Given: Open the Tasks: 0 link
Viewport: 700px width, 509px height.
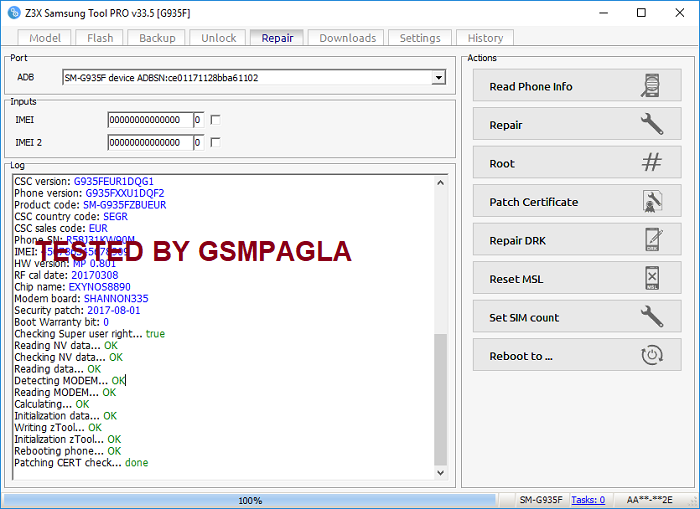Looking at the screenshot, I should point(588,500).
